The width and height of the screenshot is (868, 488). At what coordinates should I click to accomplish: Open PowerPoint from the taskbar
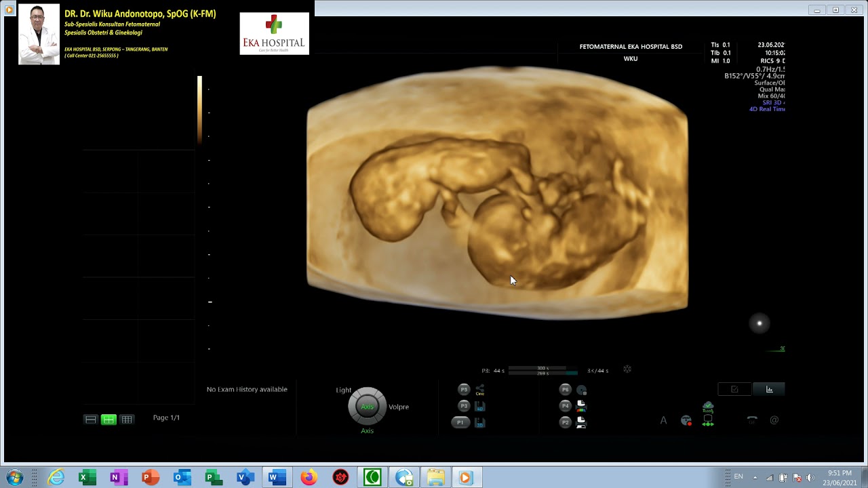[150, 478]
